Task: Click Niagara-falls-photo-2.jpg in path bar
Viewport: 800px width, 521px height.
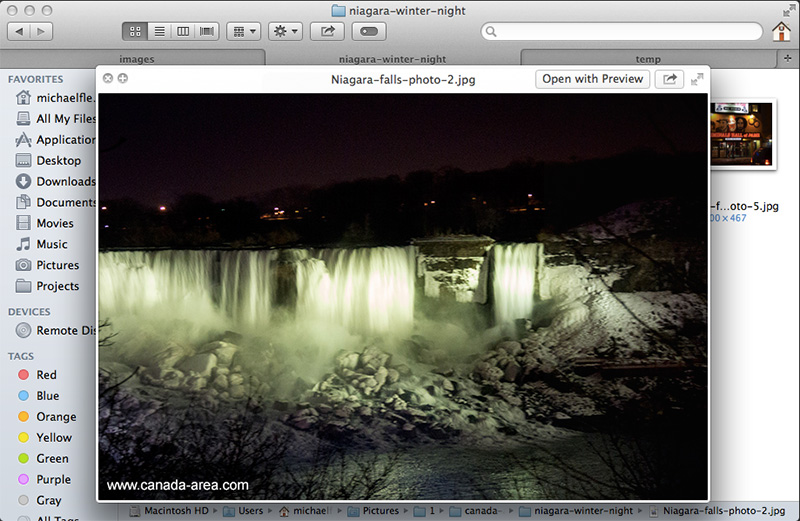Action: (x=717, y=511)
